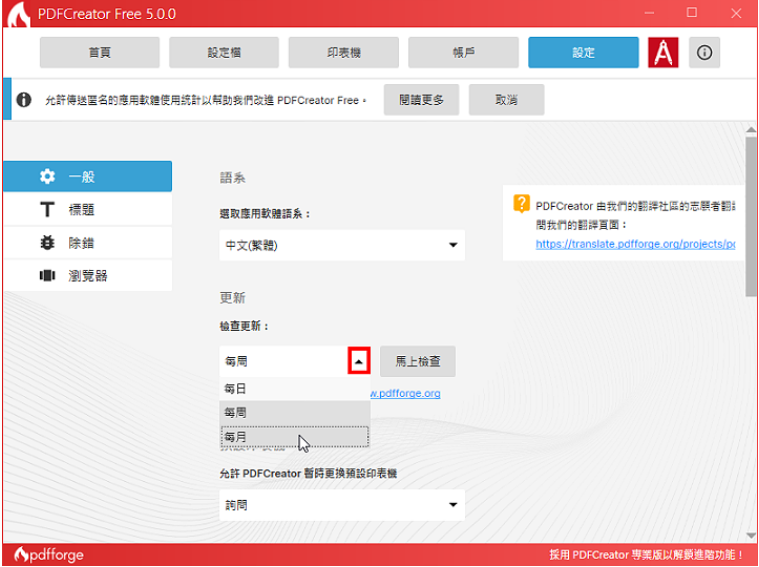Open the info circle icon button
759x567 pixels.
(x=704, y=52)
